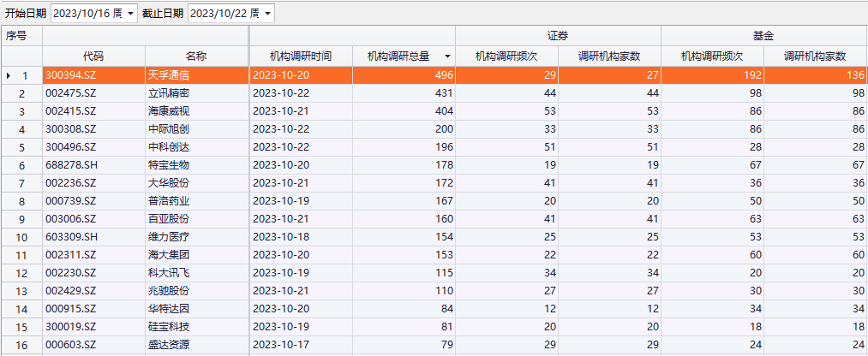Click inside the start date field 2023/10/16
868x356 pixels.
pos(87,14)
